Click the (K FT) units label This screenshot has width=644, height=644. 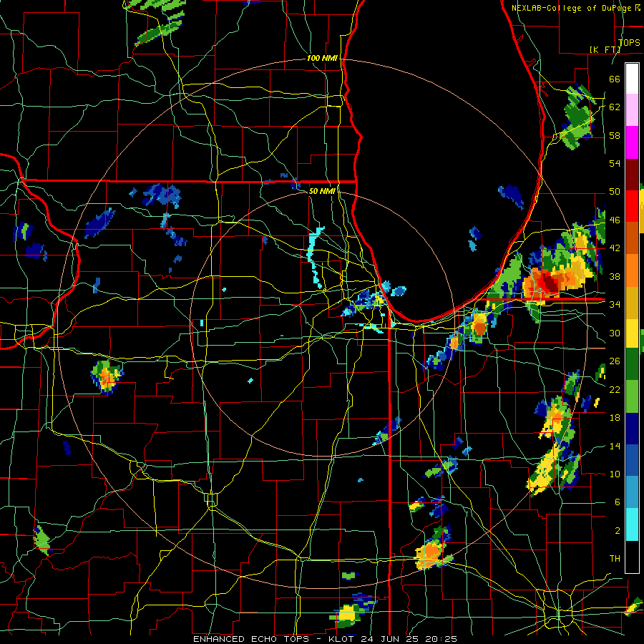click(x=605, y=49)
